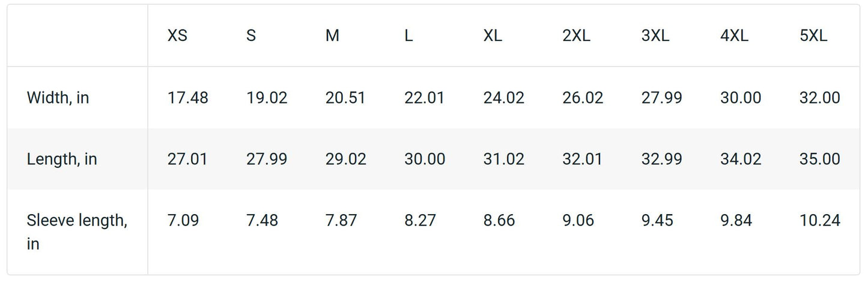Image resolution: width=868 pixels, height=282 pixels.
Task: Click sleeve length value 8.27 for L
Action: point(420,221)
